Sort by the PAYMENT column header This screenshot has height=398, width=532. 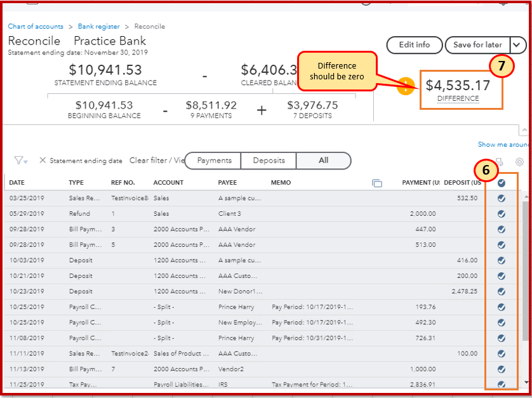click(x=421, y=183)
